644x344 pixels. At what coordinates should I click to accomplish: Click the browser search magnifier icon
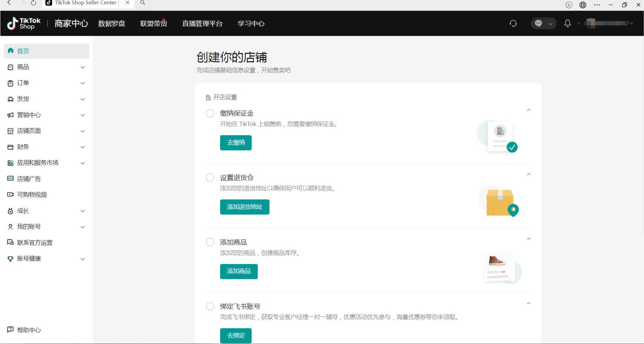click(142, 3)
